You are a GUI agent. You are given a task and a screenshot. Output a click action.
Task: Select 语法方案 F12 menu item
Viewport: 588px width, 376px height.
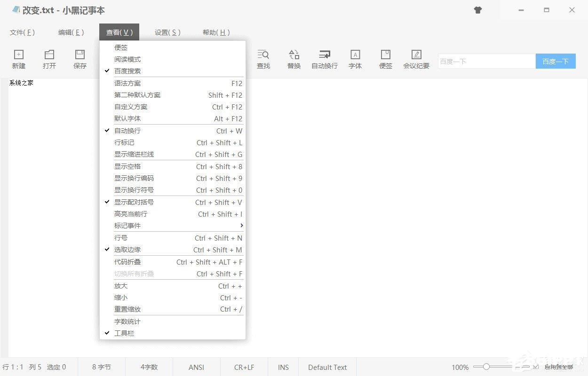point(173,83)
